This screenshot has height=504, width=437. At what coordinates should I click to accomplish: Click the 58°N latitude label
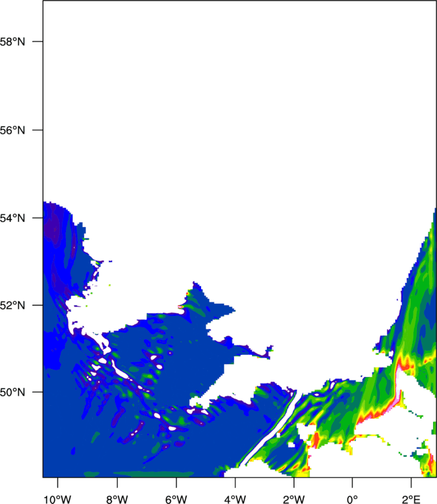(12, 42)
